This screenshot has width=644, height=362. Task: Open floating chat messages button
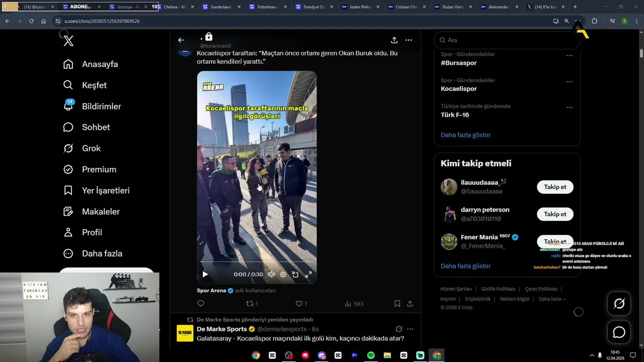coord(619,332)
